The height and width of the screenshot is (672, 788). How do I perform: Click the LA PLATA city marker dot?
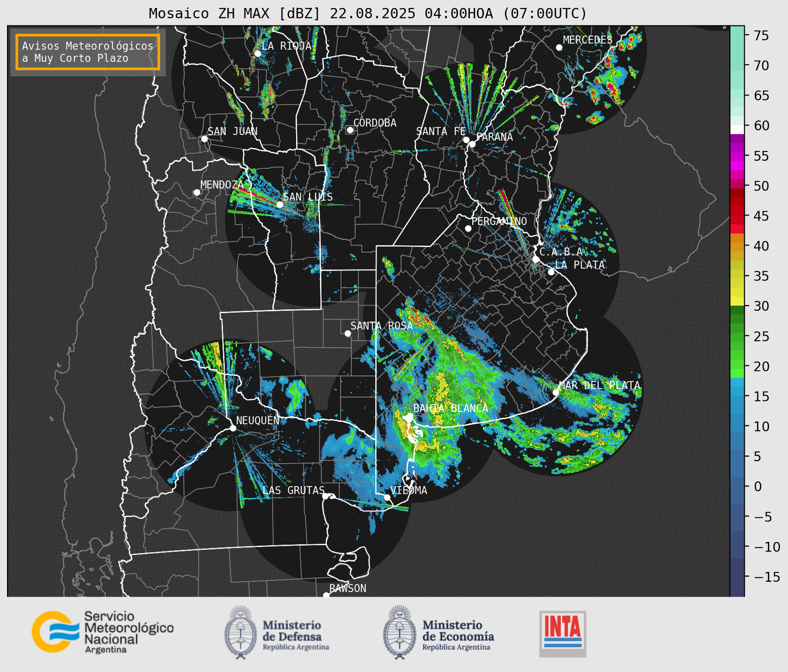click(x=551, y=272)
